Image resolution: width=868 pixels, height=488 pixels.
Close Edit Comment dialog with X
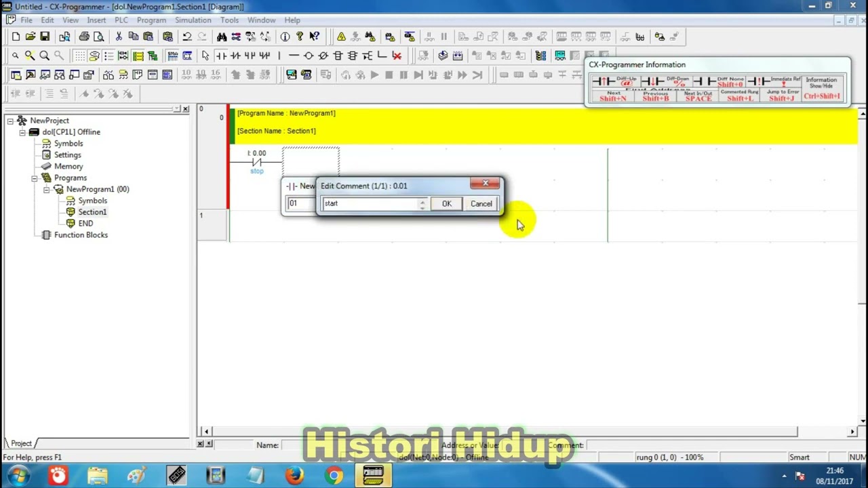coord(486,184)
